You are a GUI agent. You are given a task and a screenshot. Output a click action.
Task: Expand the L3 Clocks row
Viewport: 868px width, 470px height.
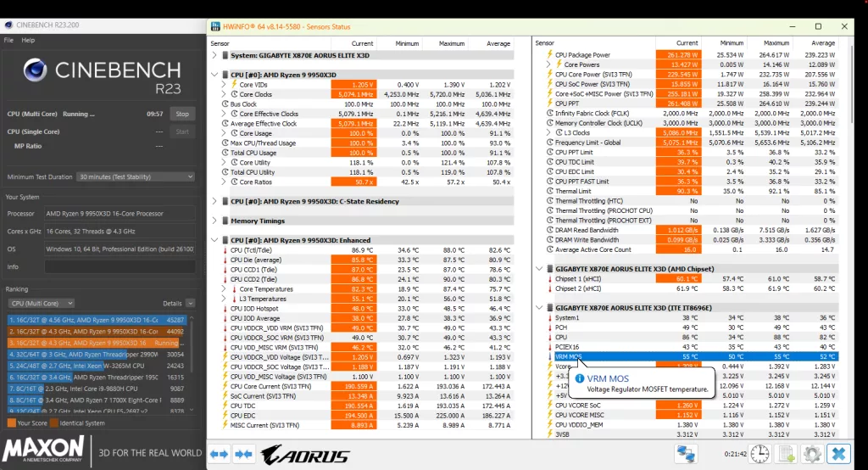click(548, 132)
